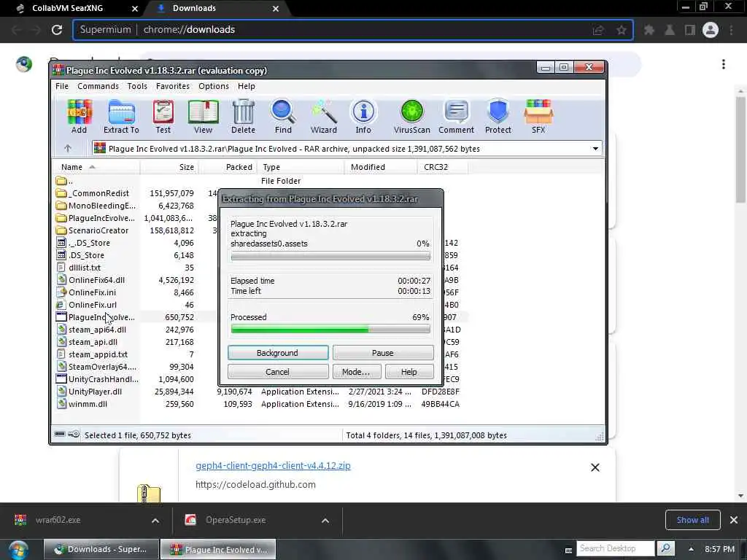Click the Search Desktop field
The width and height of the screenshot is (747, 560).
point(615,548)
